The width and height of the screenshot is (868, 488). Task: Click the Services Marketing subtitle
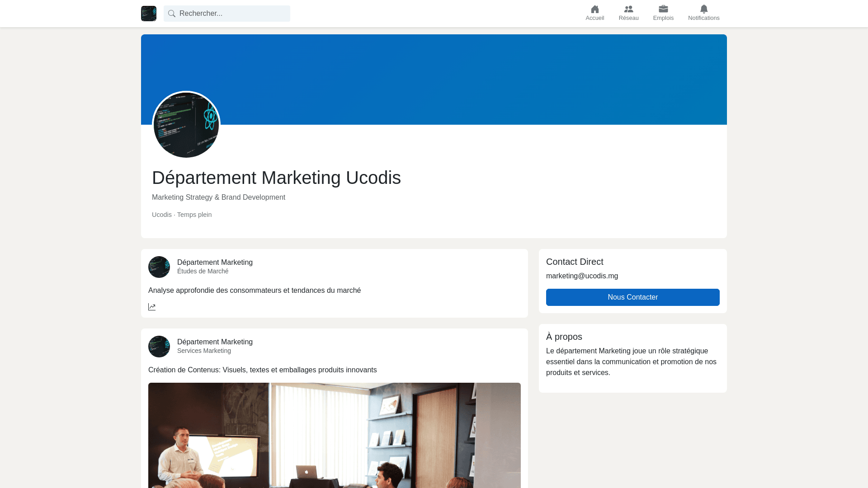[x=204, y=351]
